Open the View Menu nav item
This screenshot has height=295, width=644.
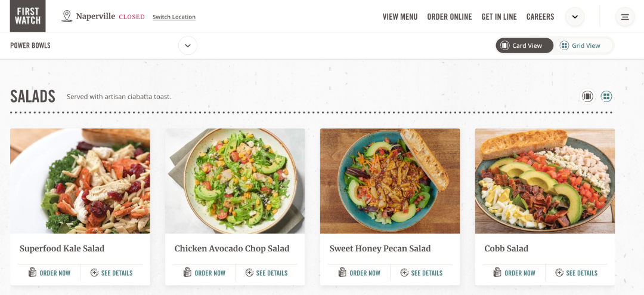400,17
